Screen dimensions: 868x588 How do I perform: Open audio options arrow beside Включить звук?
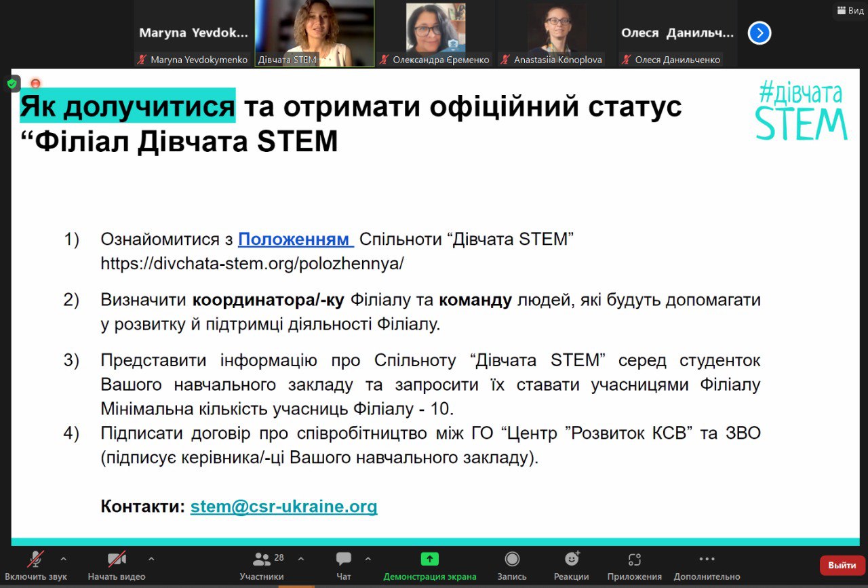click(x=63, y=560)
